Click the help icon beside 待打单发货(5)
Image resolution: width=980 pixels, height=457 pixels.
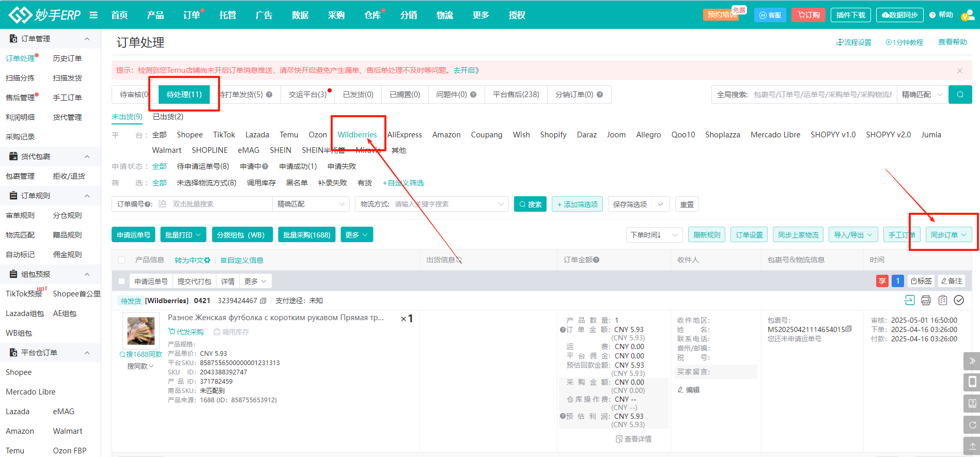269,94
